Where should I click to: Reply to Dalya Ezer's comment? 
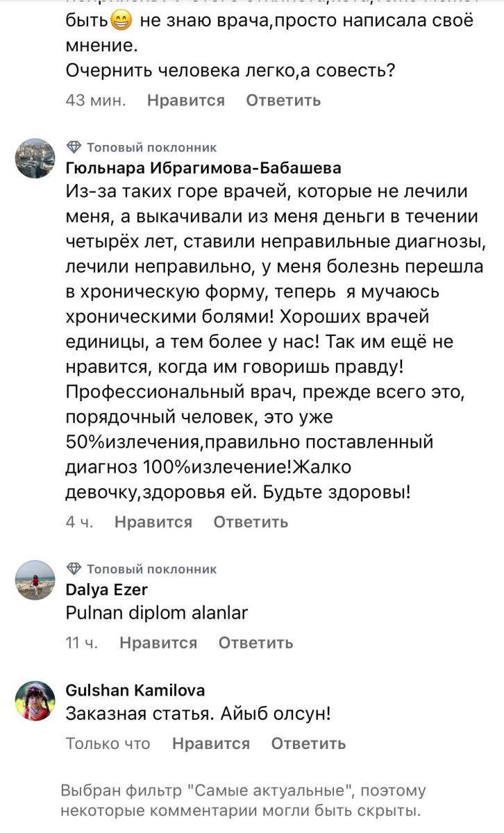pos(255,643)
